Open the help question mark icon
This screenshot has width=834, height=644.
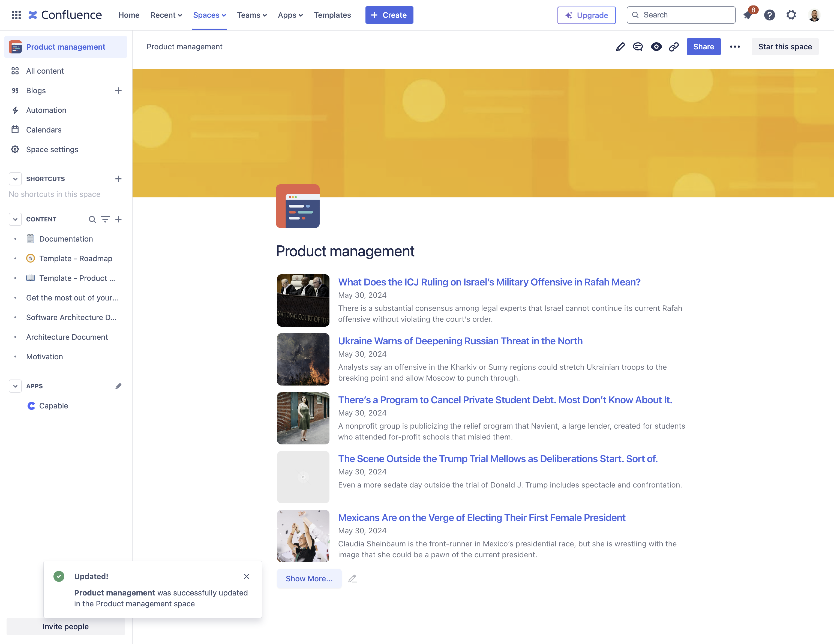(x=769, y=15)
